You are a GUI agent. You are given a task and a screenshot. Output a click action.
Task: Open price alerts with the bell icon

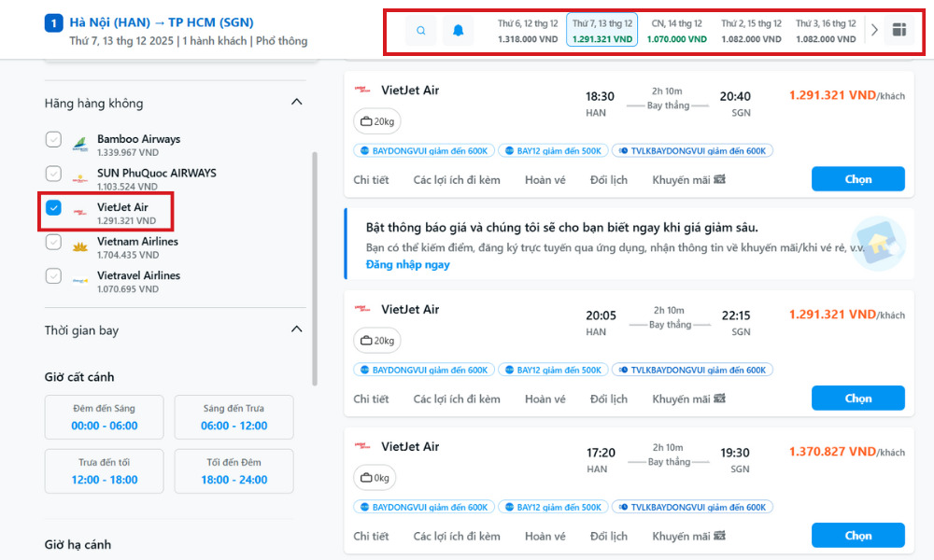point(458,30)
